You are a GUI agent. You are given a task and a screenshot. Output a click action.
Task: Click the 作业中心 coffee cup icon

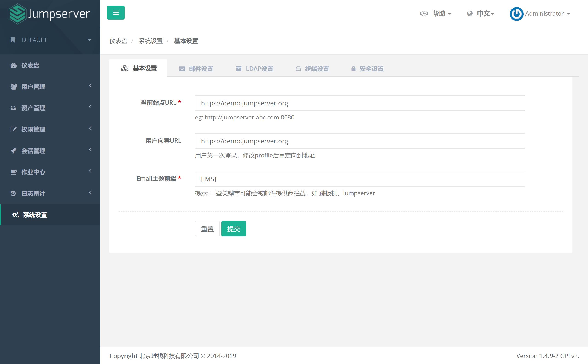click(14, 172)
